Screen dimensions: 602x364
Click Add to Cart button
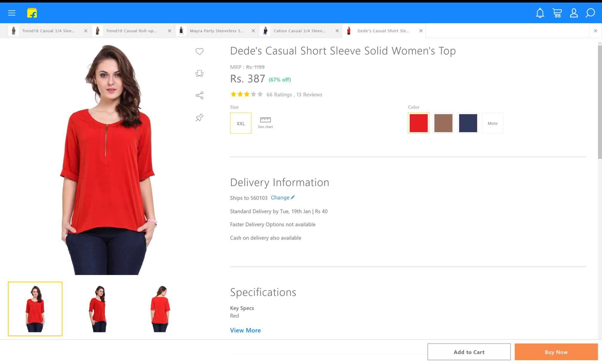(469, 352)
